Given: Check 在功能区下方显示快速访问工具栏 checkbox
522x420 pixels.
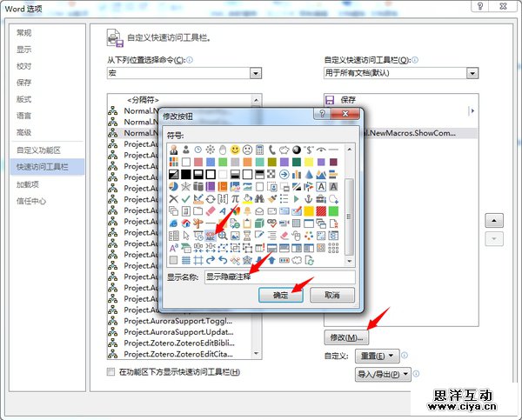Looking at the screenshot, I should coord(110,372).
